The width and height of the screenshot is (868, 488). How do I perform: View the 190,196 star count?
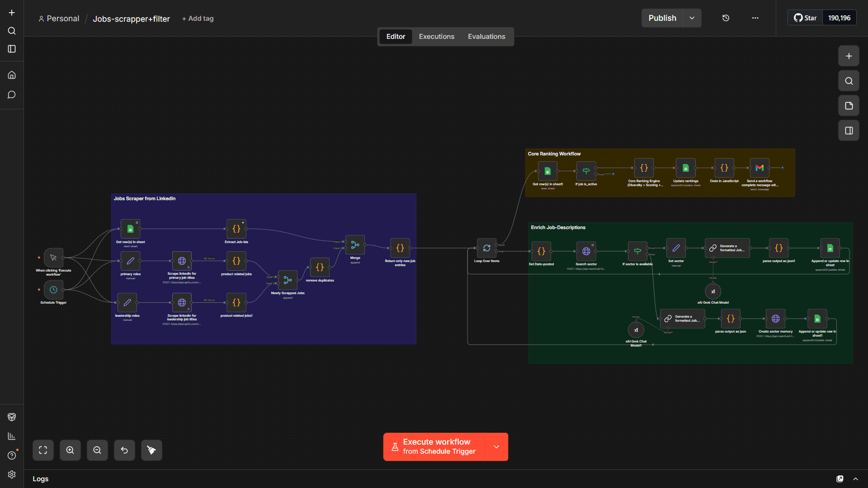point(839,18)
